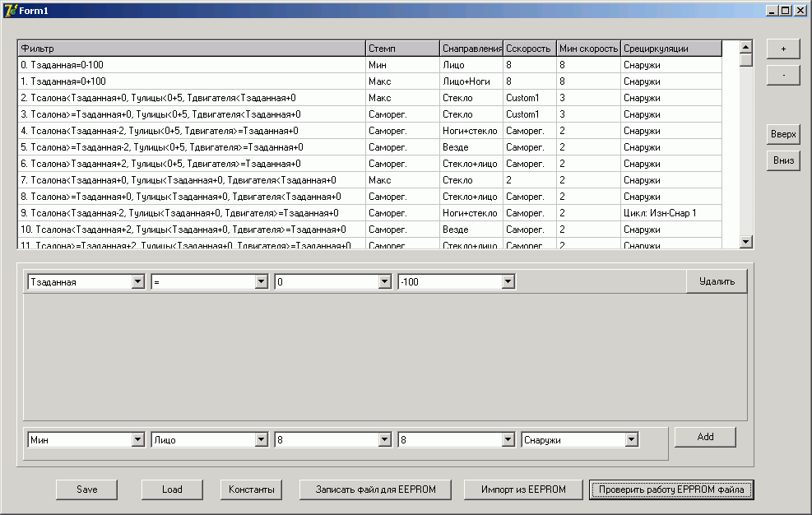
Task: Click Записать файл для EEPROM button
Action: pyautogui.click(x=376, y=489)
